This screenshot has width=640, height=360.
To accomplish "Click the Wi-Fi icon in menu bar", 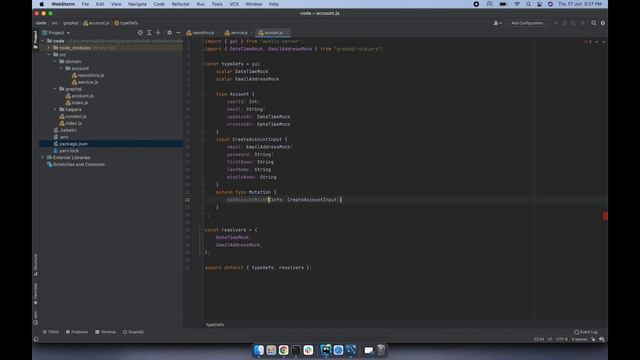I will click(517, 4).
